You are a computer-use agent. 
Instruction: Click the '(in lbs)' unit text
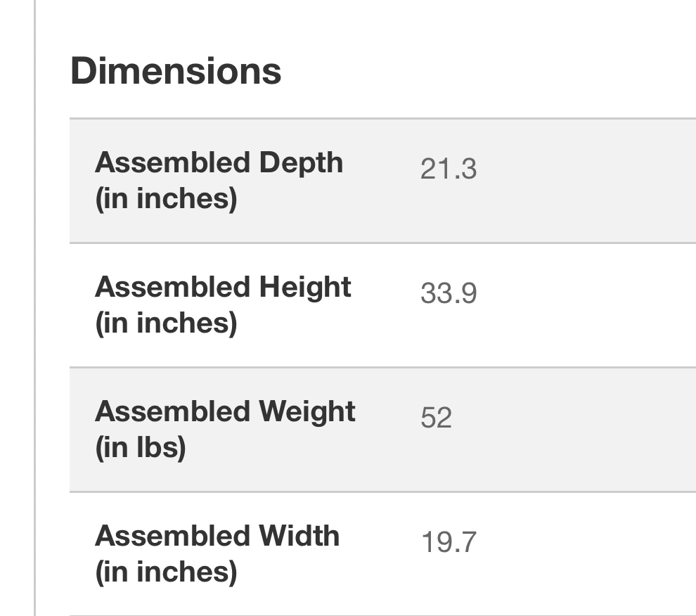[141, 448]
